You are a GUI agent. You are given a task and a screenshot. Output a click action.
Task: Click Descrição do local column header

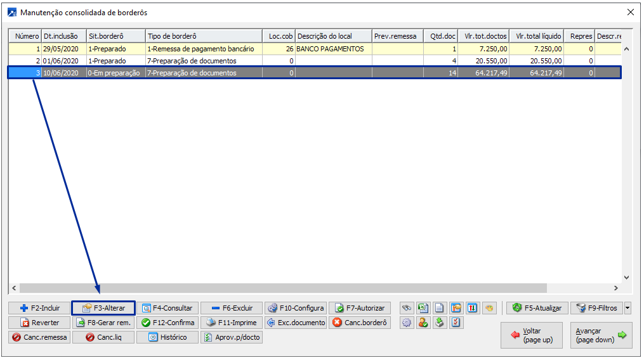click(x=334, y=36)
